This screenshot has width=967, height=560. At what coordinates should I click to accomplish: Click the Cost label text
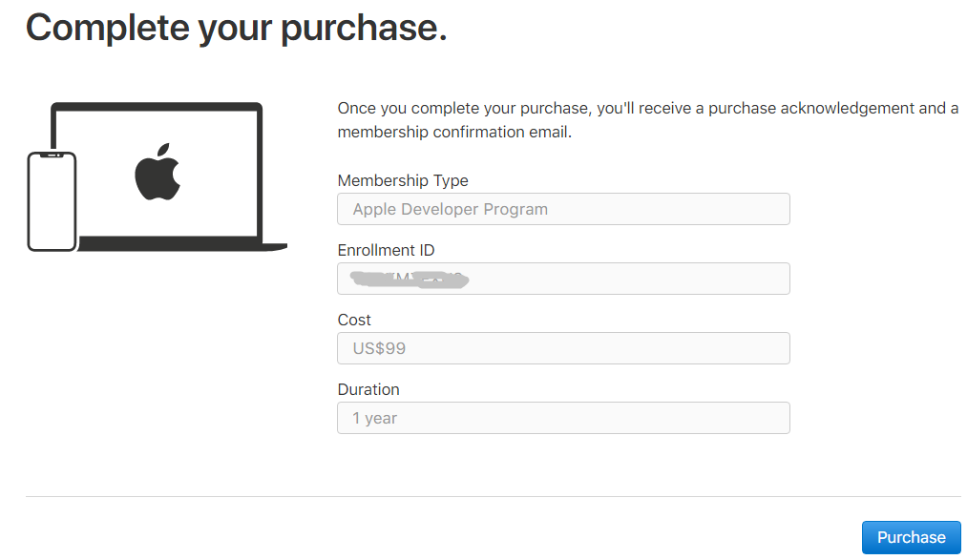coord(353,320)
